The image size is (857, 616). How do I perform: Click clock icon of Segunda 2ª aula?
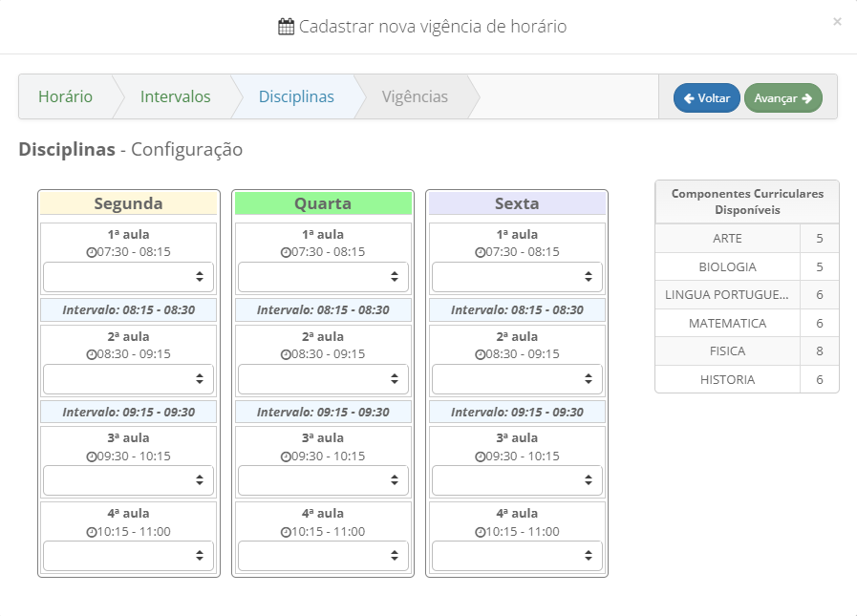92,354
